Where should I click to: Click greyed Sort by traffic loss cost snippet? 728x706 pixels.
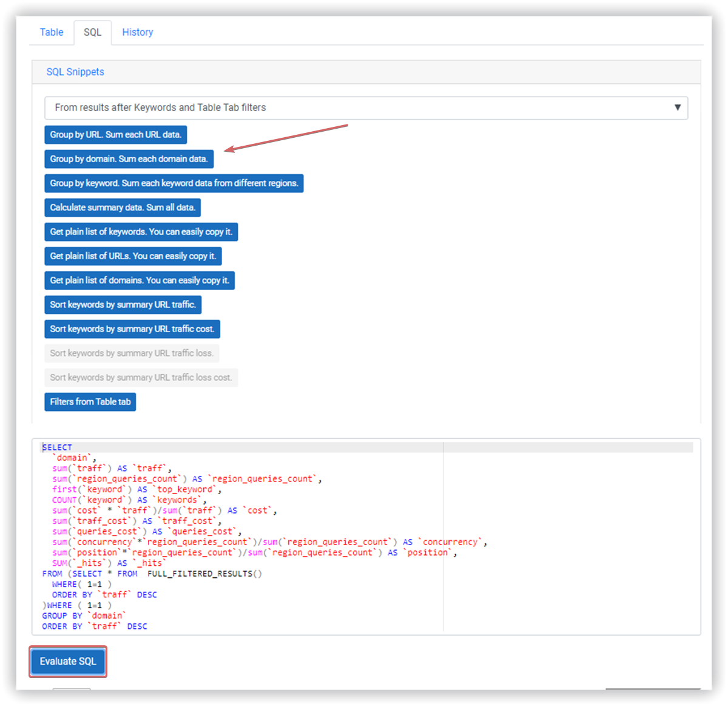pyautogui.click(x=141, y=378)
